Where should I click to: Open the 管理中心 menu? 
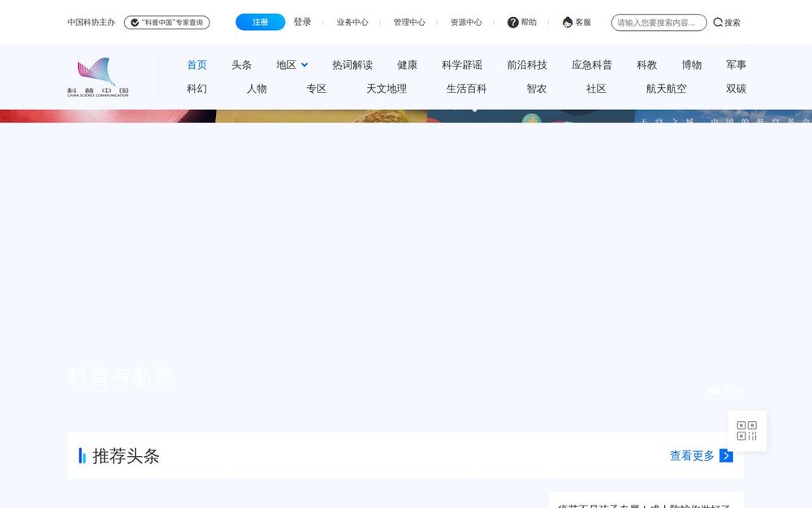pos(410,22)
